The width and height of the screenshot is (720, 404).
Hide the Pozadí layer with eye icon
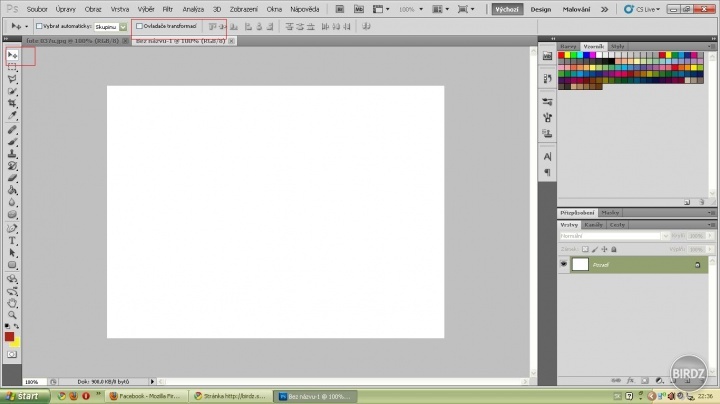pos(563,264)
